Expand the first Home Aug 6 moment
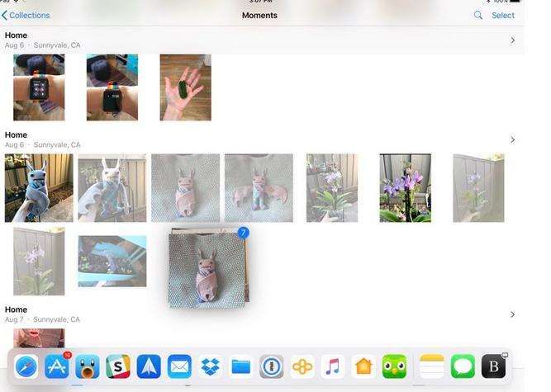 [513, 40]
